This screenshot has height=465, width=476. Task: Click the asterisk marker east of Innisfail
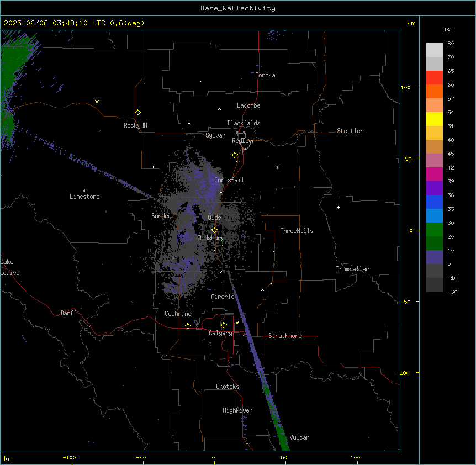pos(277,167)
